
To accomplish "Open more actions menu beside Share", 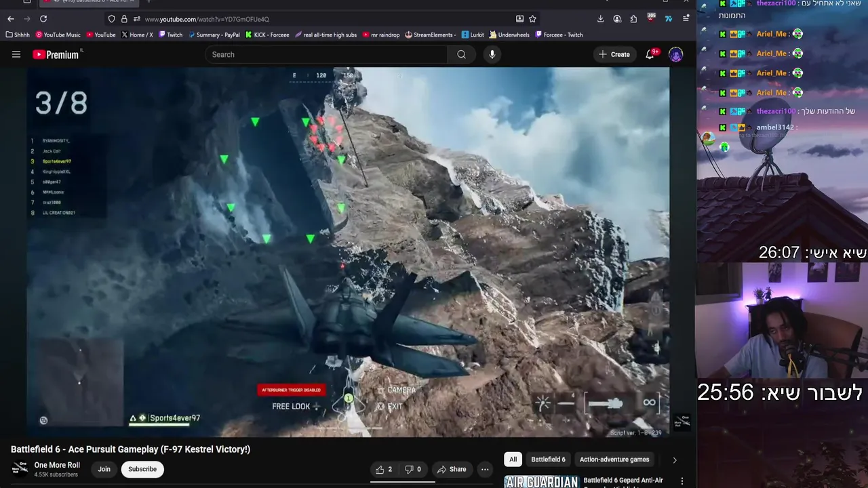I will pos(485,469).
